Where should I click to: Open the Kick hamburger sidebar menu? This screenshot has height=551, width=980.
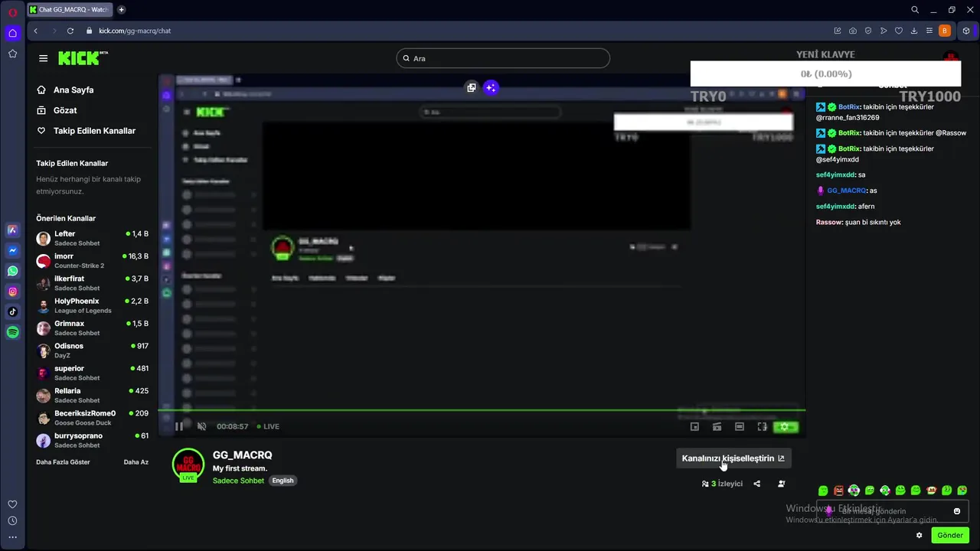[43, 58]
